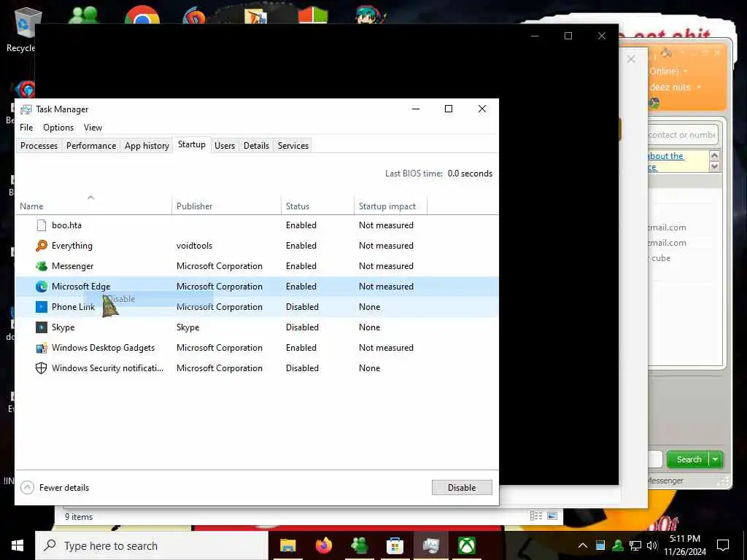
Task: Open the Windows Start menu
Action: [x=18, y=545]
